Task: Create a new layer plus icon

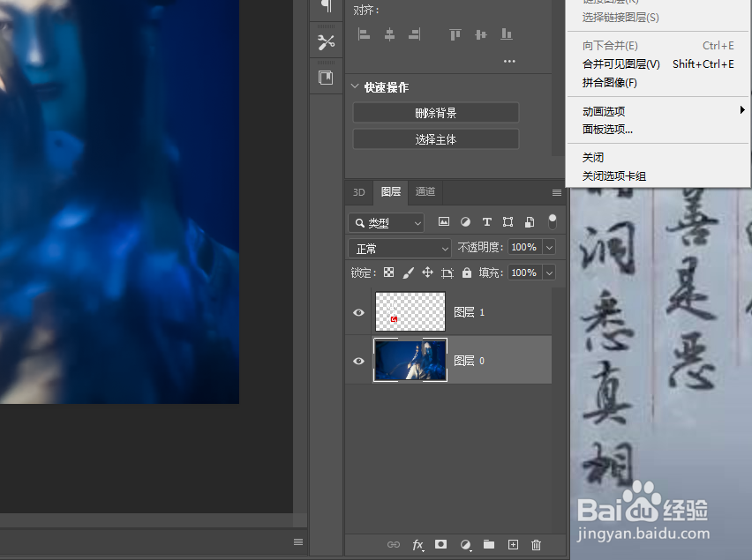Action: click(x=513, y=545)
